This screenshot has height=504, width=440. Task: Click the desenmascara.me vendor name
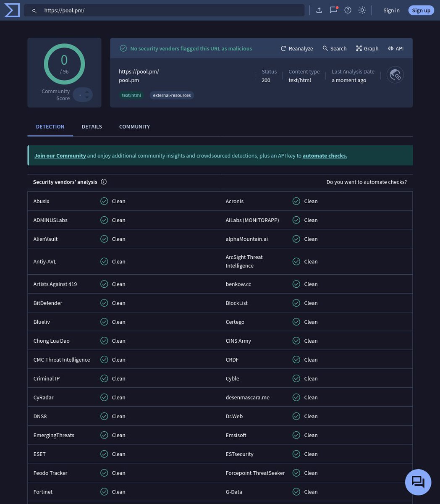[x=248, y=397]
